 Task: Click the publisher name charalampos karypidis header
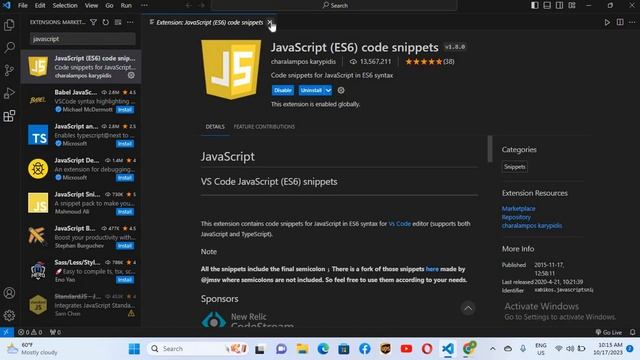[303, 62]
